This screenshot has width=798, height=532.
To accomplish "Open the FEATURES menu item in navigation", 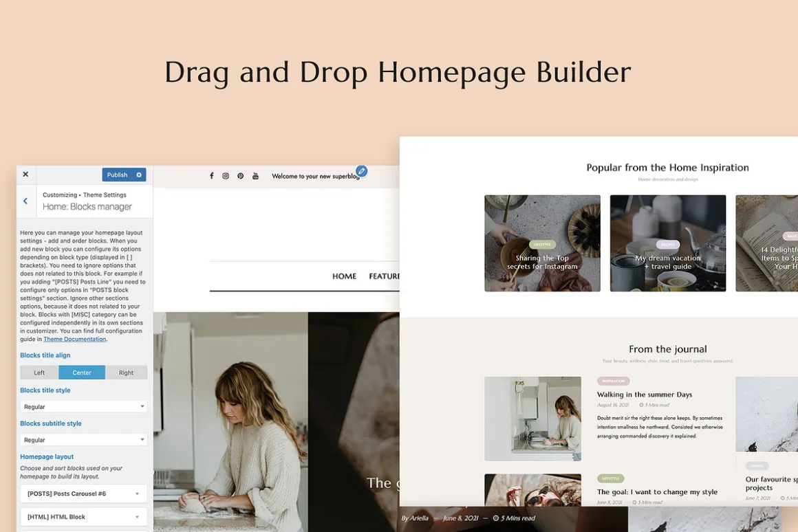I will point(384,276).
